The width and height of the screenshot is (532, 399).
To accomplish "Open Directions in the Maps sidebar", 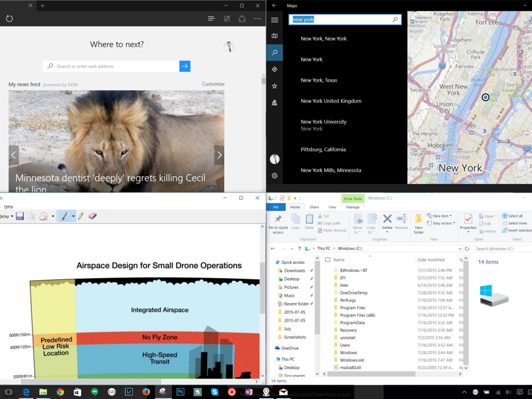I will pos(274,69).
